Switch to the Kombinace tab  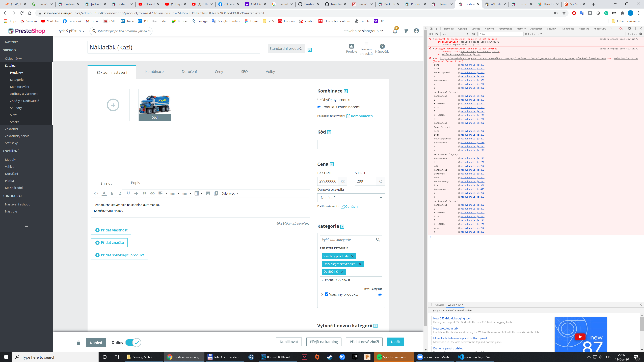tap(154, 72)
